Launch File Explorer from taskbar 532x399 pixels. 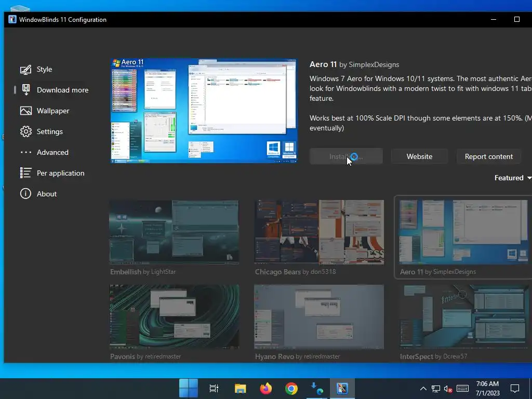tap(240, 388)
